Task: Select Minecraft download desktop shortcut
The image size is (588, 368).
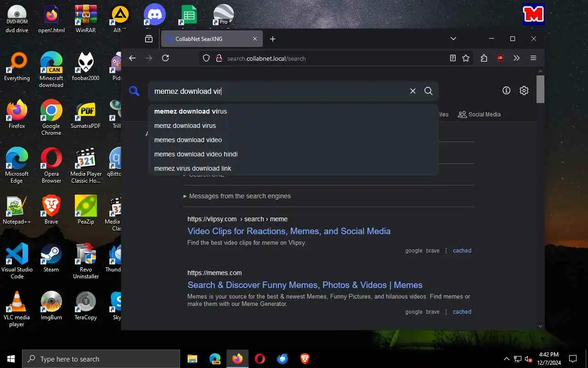Action: 51,70
